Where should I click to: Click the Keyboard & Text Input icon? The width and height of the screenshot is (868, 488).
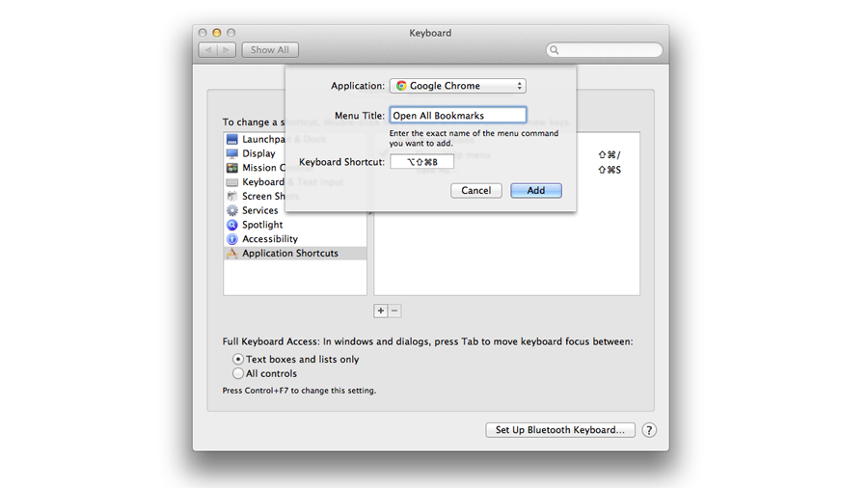231,182
